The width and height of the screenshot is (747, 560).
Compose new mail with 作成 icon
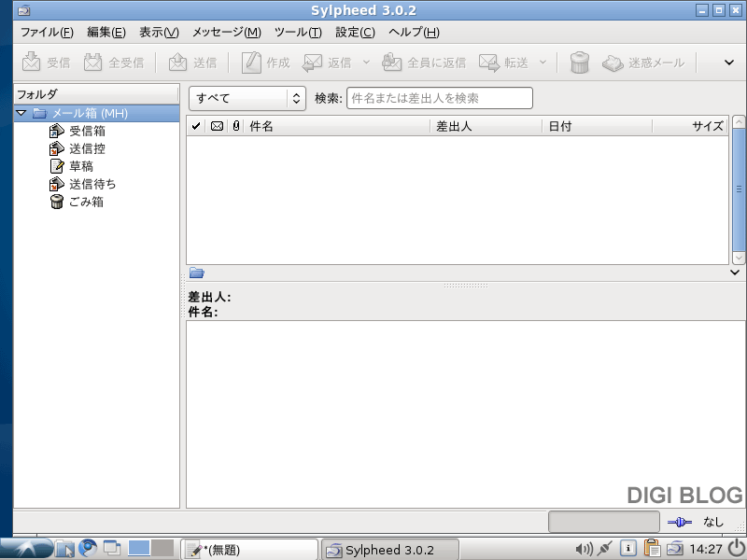251,62
